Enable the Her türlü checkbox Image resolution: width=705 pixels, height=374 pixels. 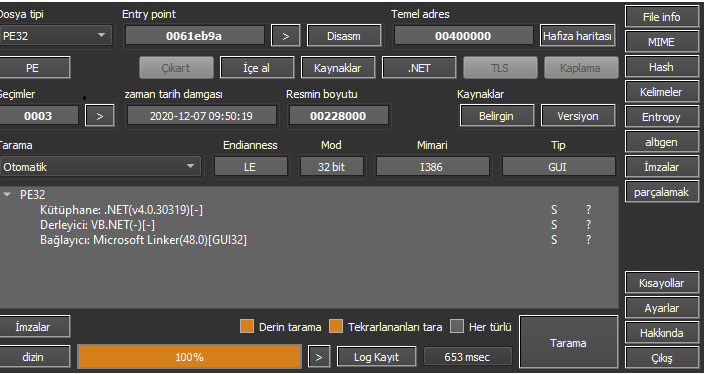pos(457,327)
